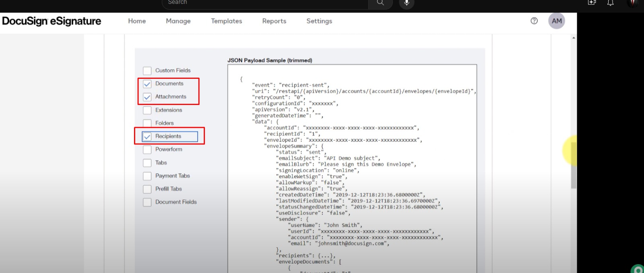644x273 pixels.
Task: Click the "emailSubject": "API Demo subject" line
Action: click(328, 158)
